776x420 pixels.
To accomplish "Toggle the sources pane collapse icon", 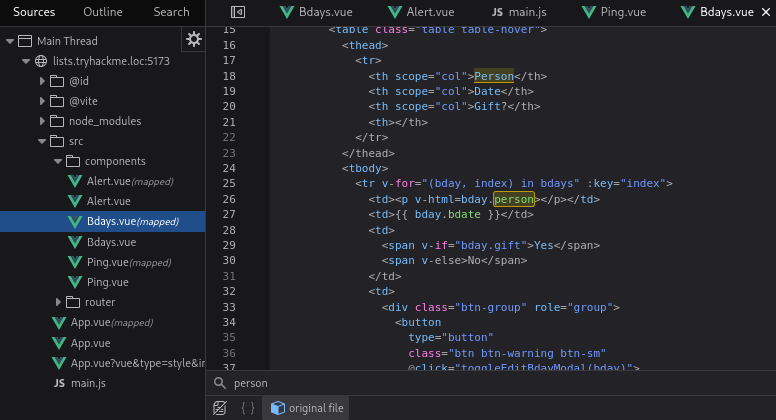I will coord(238,12).
